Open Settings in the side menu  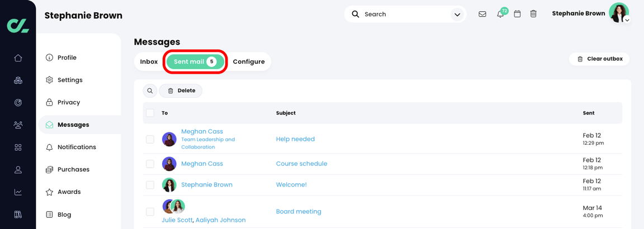tap(70, 80)
